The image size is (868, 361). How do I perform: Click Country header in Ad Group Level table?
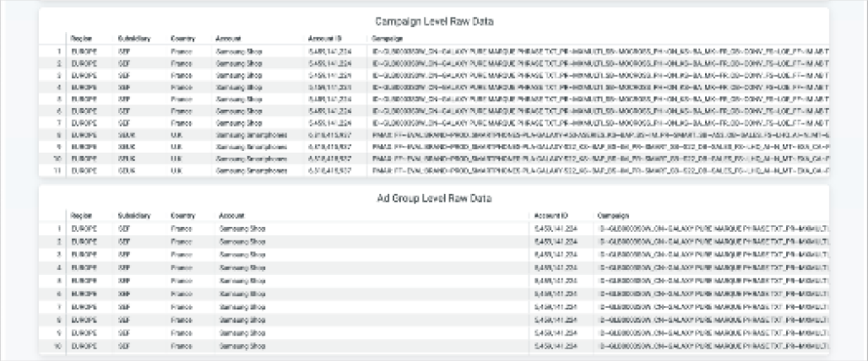182,216
